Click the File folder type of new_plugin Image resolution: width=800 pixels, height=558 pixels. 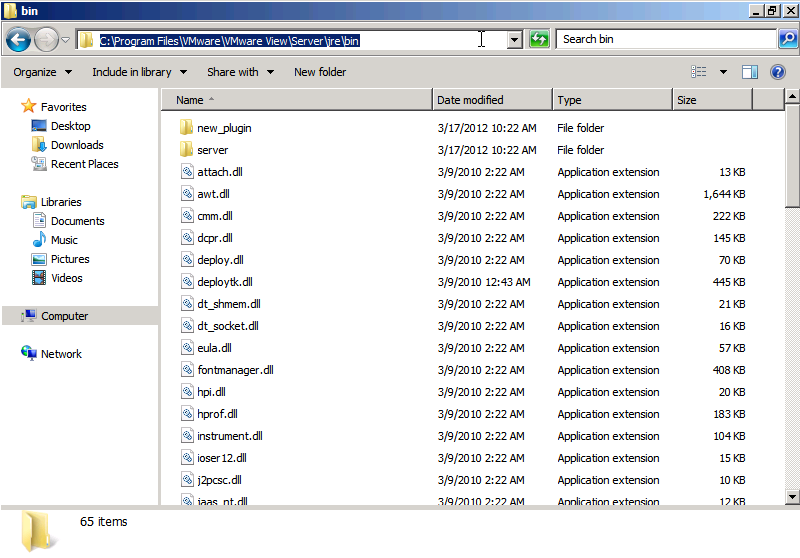click(x=580, y=128)
